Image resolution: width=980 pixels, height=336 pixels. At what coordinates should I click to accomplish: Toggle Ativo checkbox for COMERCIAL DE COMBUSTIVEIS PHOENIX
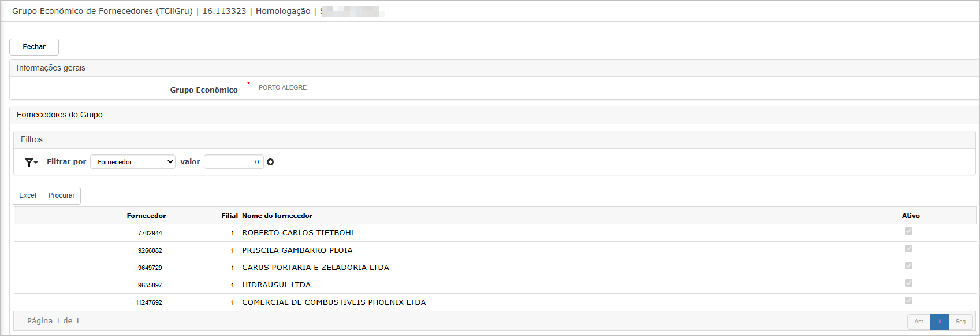click(908, 301)
